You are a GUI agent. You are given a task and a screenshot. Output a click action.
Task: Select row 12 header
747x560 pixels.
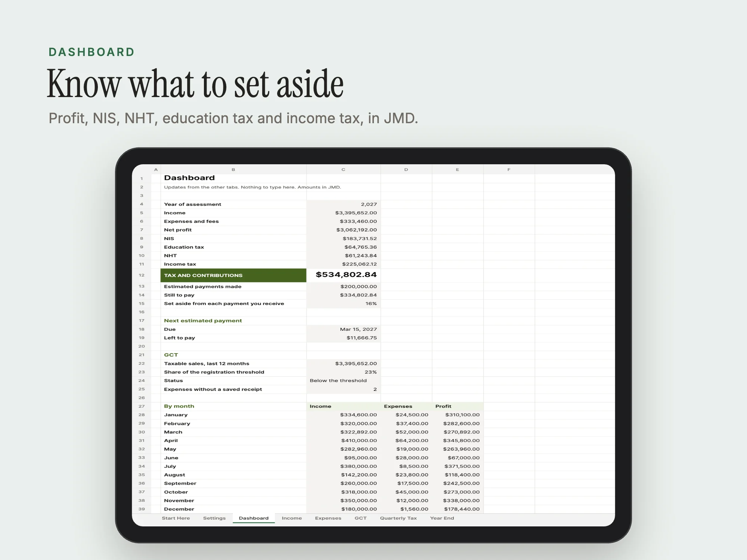tap(142, 275)
